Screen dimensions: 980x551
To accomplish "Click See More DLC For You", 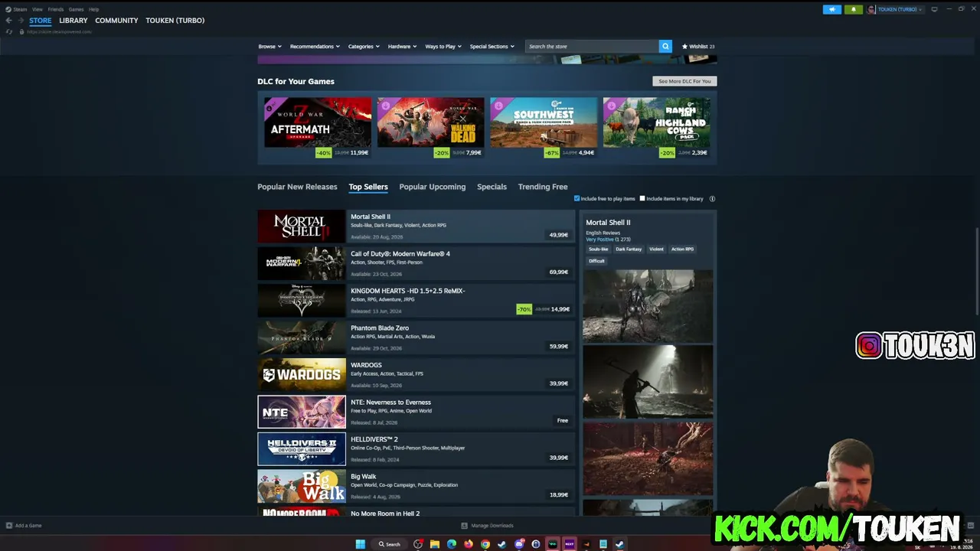I will [684, 81].
